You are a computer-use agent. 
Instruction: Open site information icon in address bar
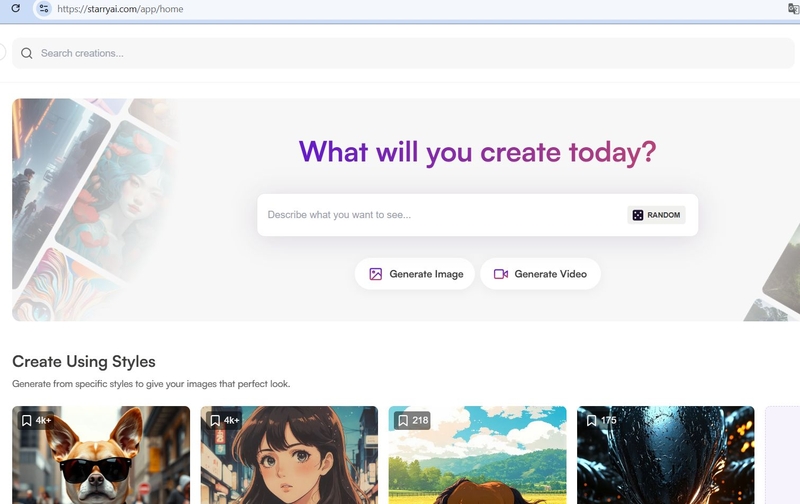(x=44, y=9)
